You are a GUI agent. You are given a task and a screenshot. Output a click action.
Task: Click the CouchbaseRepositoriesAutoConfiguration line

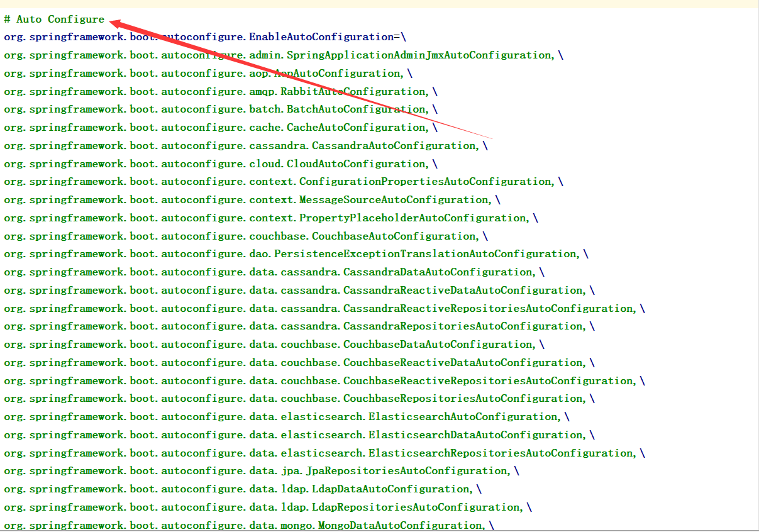(x=299, y=399)
